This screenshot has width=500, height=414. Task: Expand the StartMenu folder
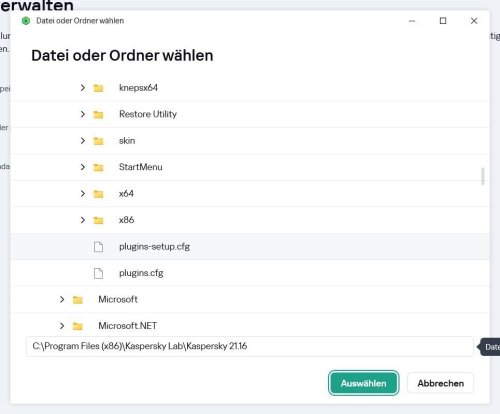[x=83, y=167]
